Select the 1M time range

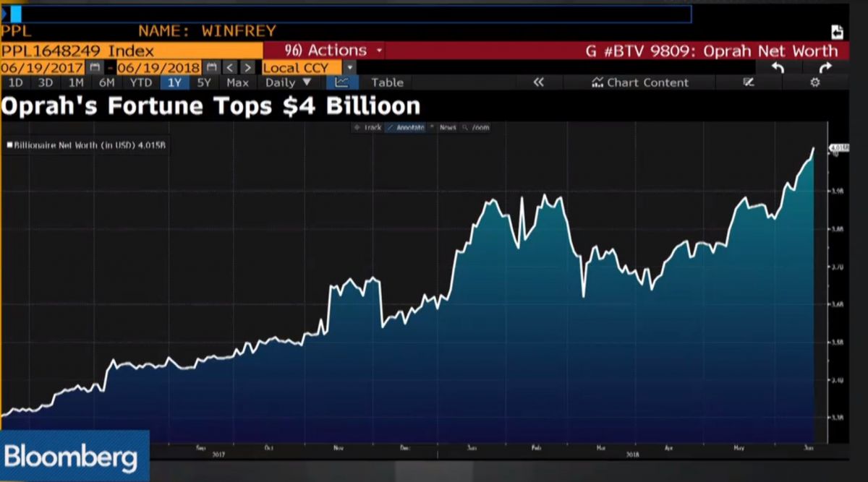pyautogui.click(x=76, y=82)
